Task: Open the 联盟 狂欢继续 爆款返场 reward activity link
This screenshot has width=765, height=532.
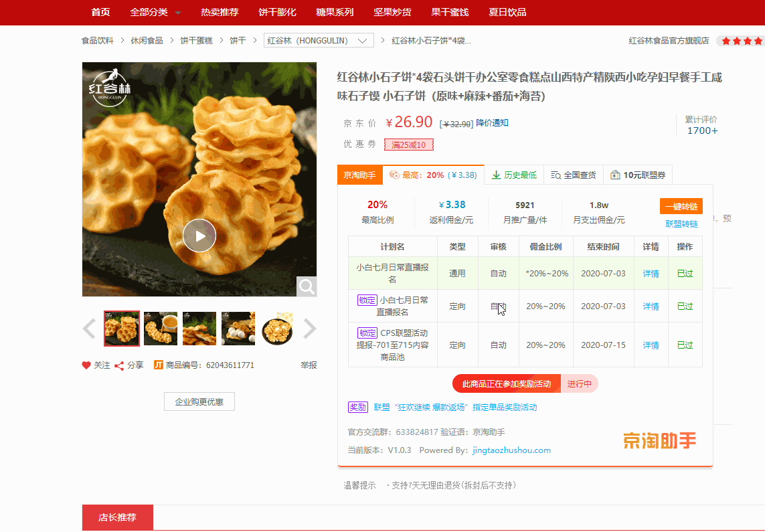Action: pos(455,407)
